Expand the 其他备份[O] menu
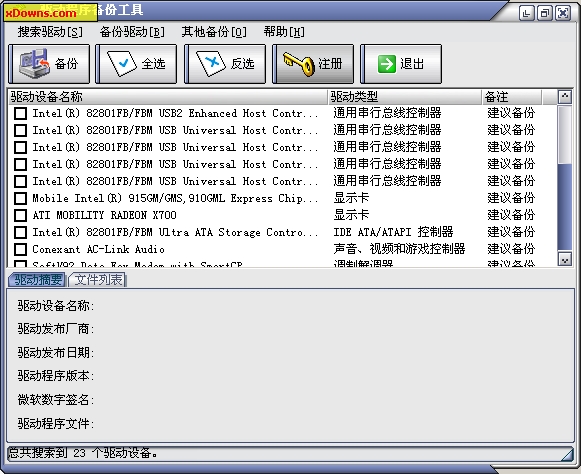The height and width of the screenshot is (474, 581). pos(214,32)
